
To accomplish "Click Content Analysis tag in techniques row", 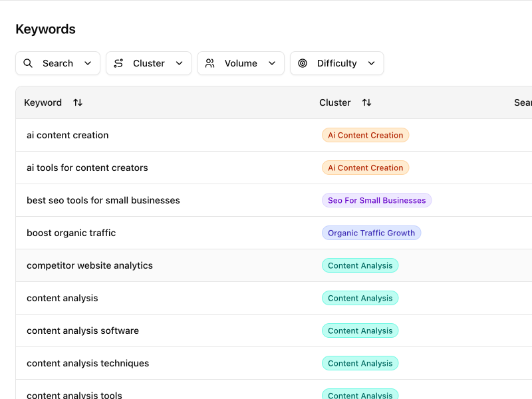I will tap(360, 363).
